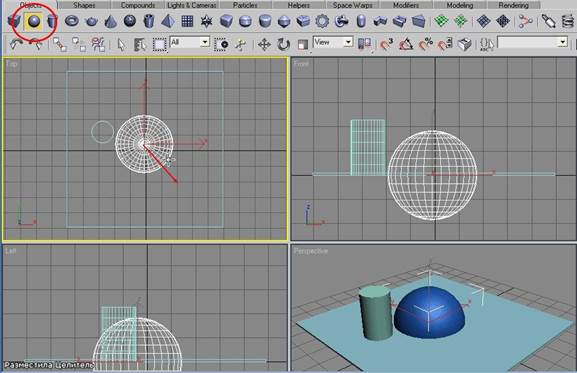Choose the Torus primitive icon
The width and height of the screenshot is (577, 373).
72,21
